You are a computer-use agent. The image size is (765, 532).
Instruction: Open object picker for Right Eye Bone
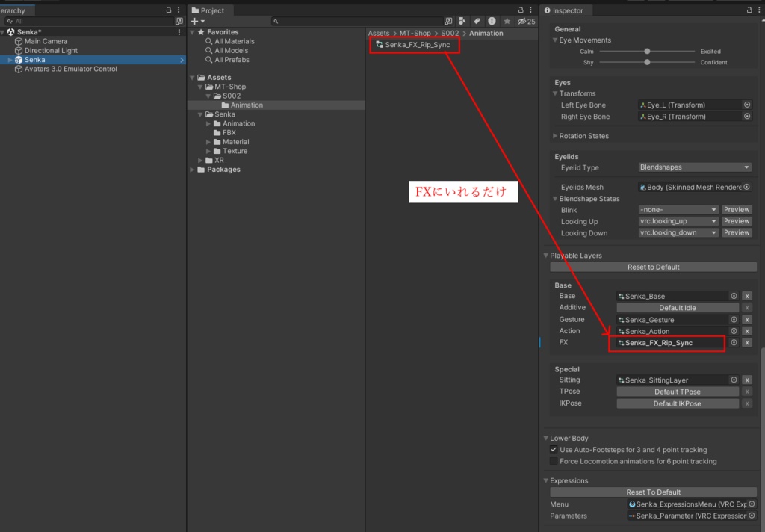747,116
